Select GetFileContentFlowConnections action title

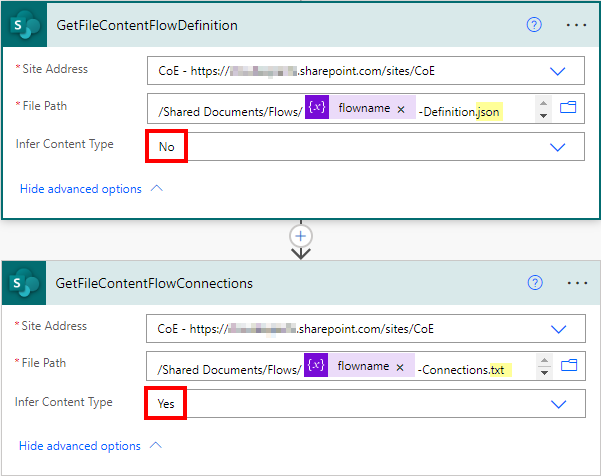click(154, 283)
